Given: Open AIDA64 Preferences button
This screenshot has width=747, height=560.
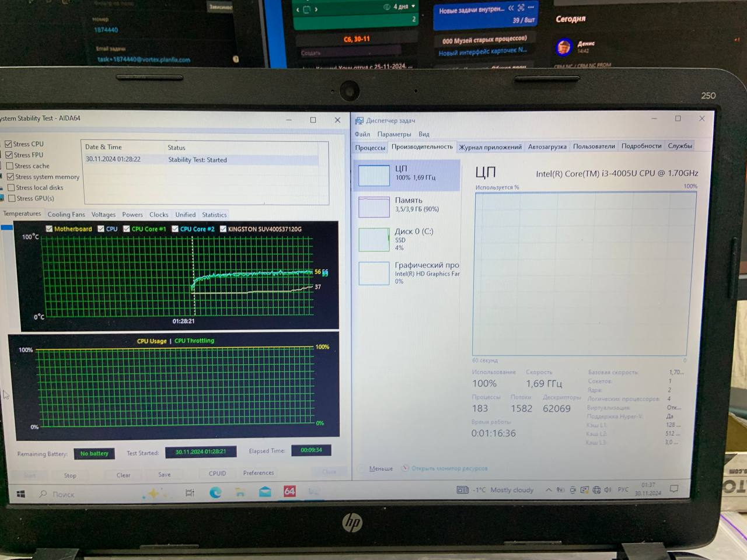Looking at the screenshot, I should [x=259, y=473].
